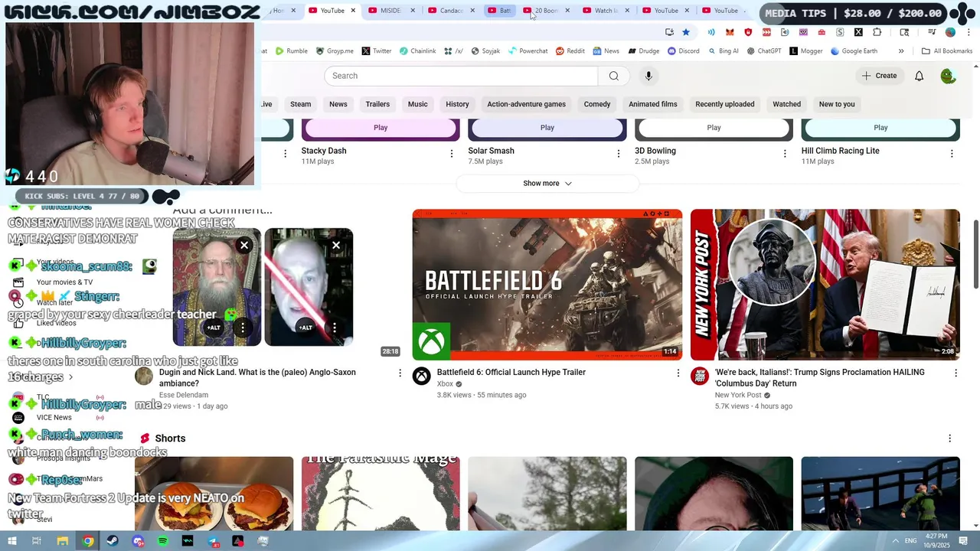The width and height of the screenshot is (980, 551).
Task: Open the Battlefield 6 trailer thumbnail
Action: [547, 285]
